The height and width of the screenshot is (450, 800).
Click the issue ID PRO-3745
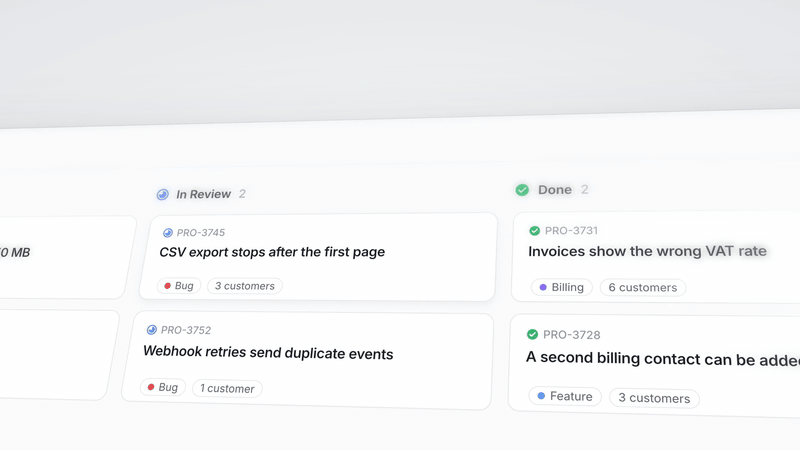[201, 233]
